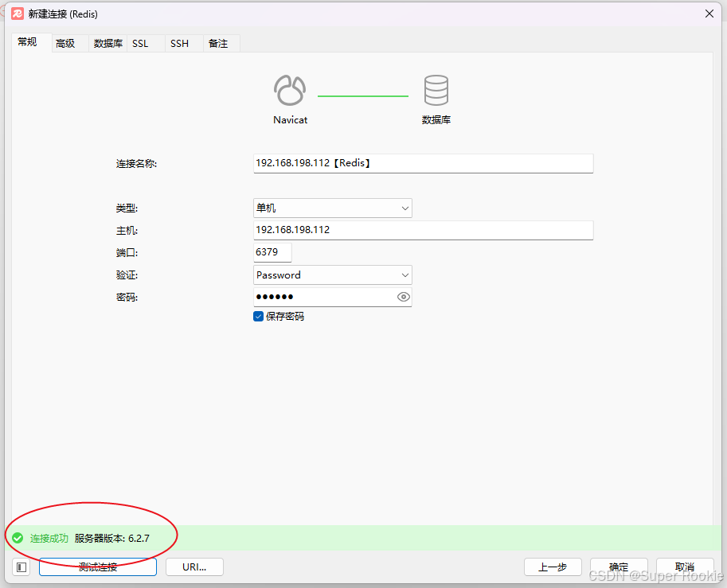
Task: Click the 确定 button
Action: 619,567
